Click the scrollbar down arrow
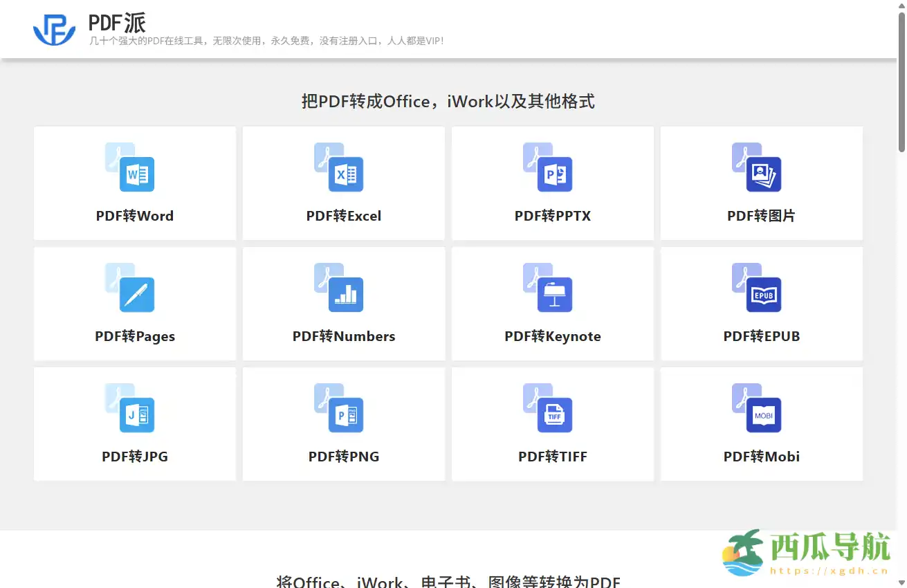The height and width of the screenshot is (588, 907). (901, 583)
